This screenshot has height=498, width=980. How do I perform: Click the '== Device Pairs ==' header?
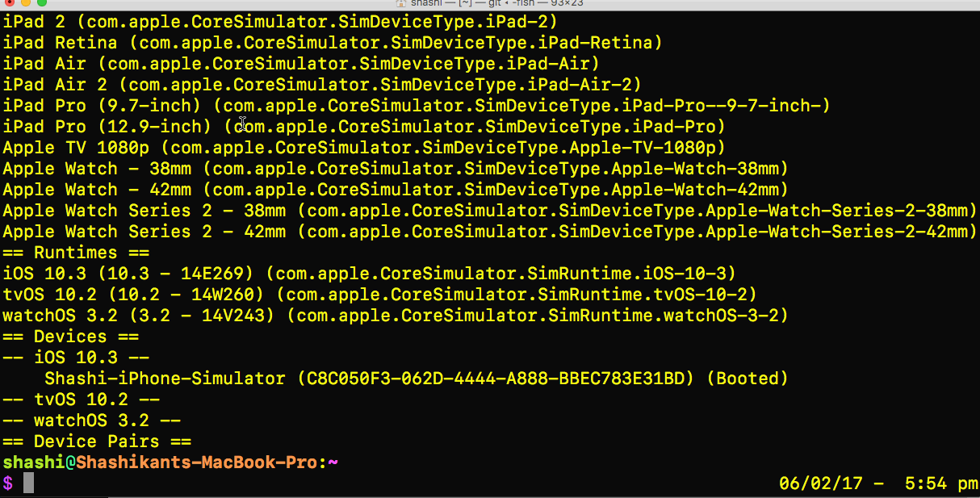pyautogui.click(x=98, y=442)
